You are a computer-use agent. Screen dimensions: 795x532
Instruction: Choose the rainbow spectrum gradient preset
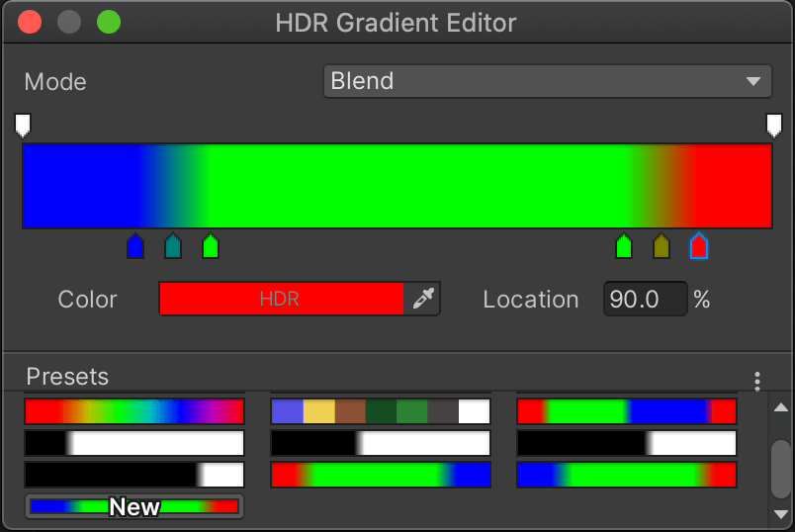[134, 411]
